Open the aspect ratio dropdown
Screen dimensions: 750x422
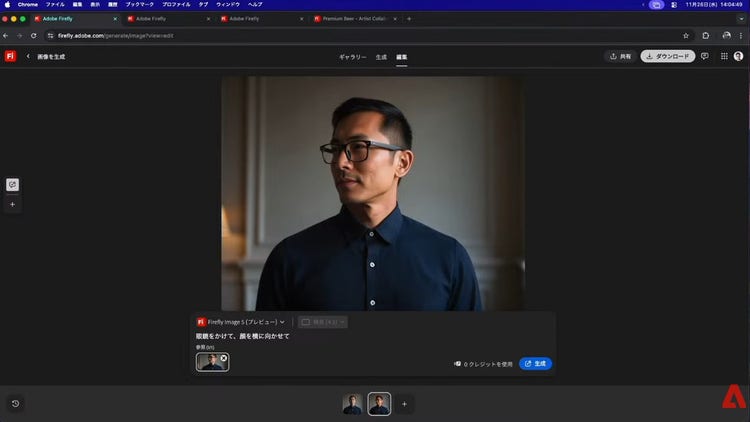[323, 322]
